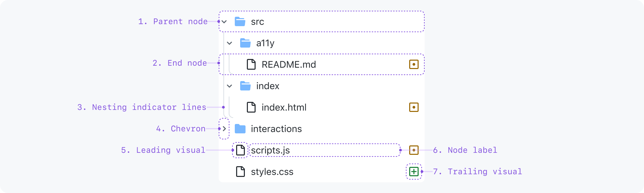This screenshot has width=644, height=193.
Task: Collapse the index folder chevron
Action: [229, 86]
